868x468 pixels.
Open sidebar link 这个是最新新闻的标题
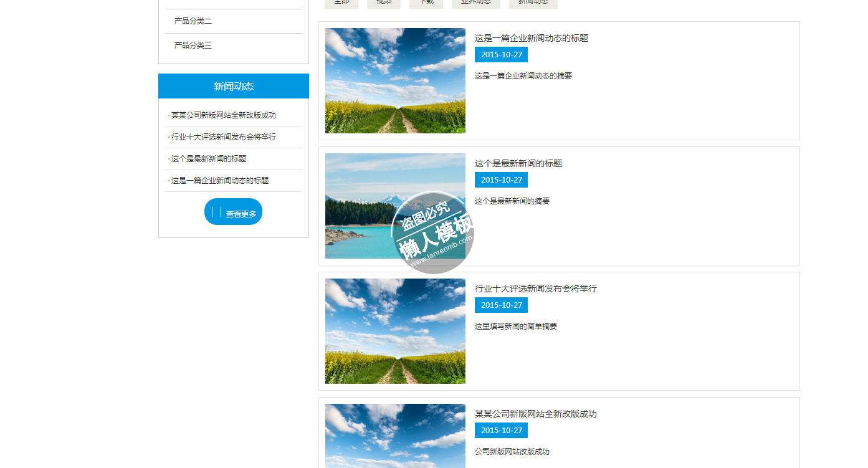(x=209, y=159)
